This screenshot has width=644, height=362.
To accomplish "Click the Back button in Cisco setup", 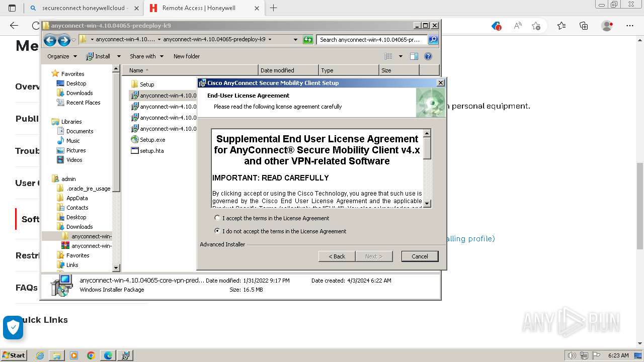I will [x=337, y=256].
